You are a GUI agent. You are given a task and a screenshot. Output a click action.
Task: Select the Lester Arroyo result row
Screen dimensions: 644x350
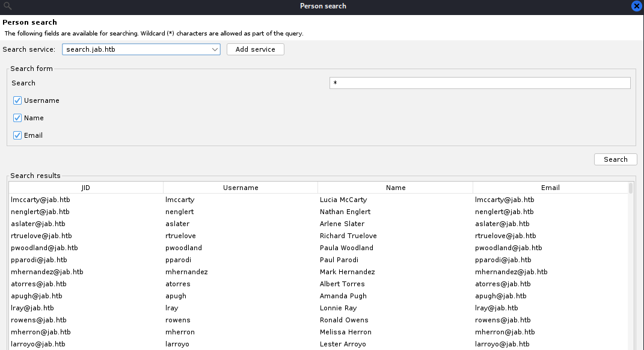318,344
